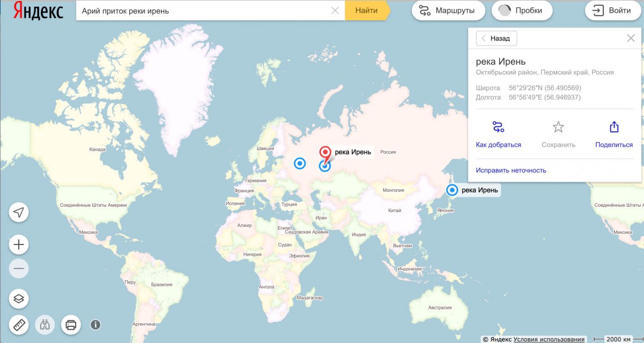Select the blue река Ирень marker near Japan
644x343 pixels.
(452, 190)
